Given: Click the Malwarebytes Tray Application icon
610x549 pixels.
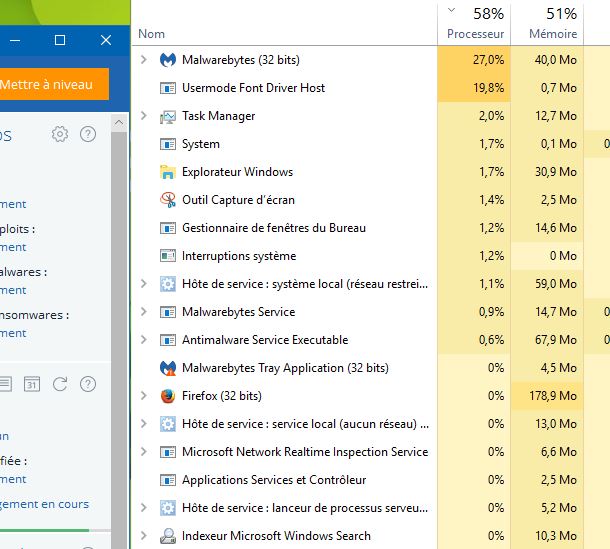Looking at the screenshot, I should tap(168, 368).
